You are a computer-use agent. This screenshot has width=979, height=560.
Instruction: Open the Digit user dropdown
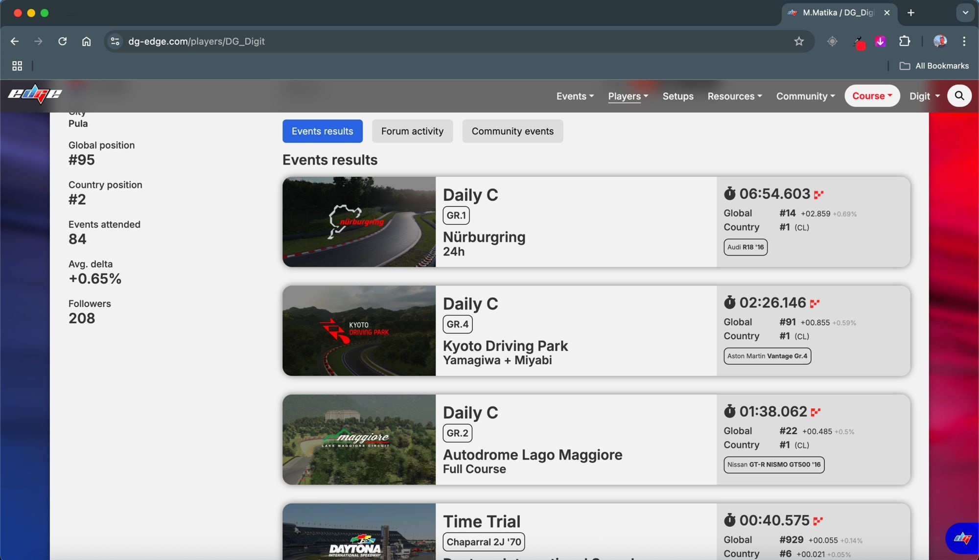pos(925,96)
